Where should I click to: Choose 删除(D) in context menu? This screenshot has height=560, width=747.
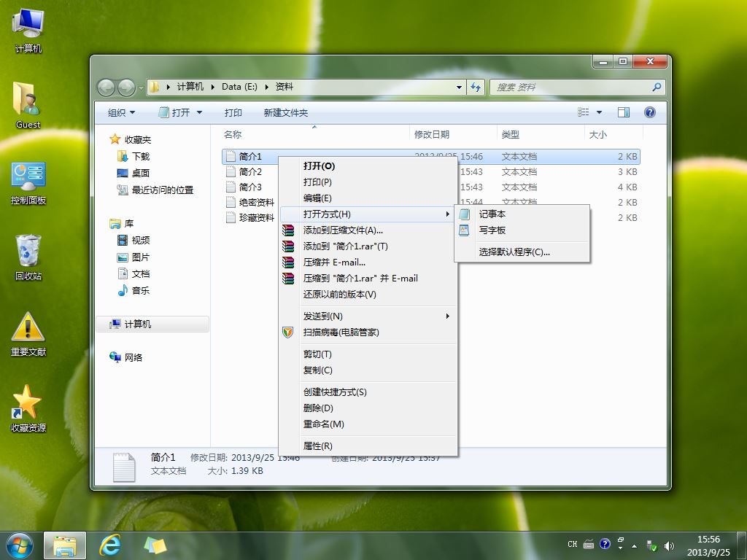click(x=368, y=408)
